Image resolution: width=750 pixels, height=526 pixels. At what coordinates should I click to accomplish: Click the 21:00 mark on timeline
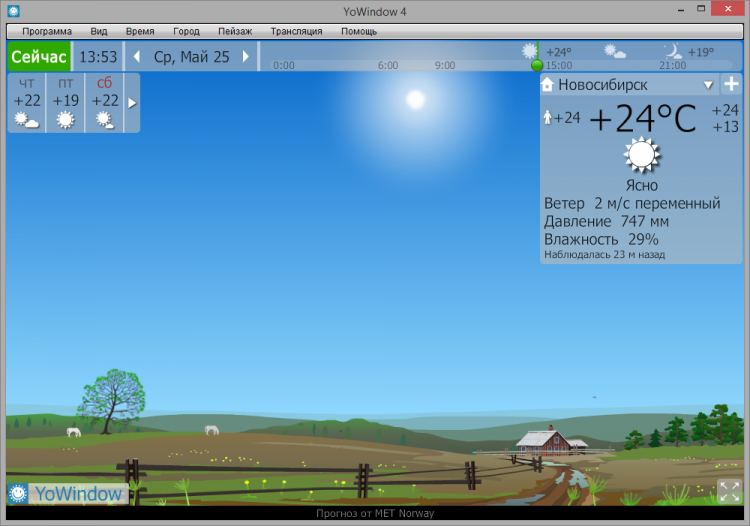pyautogui.click(x=673, y=66)
